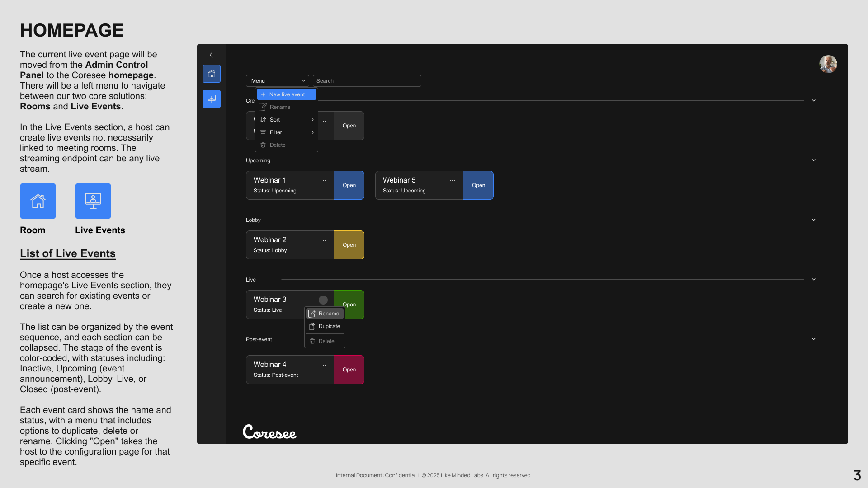Open Webinar 1 three-dot options menu

323,181
